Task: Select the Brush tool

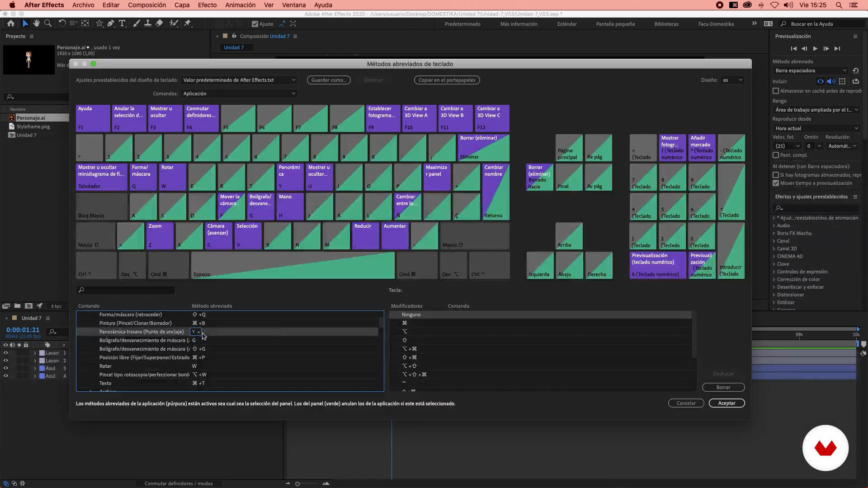Action: (x=137, y=23)
